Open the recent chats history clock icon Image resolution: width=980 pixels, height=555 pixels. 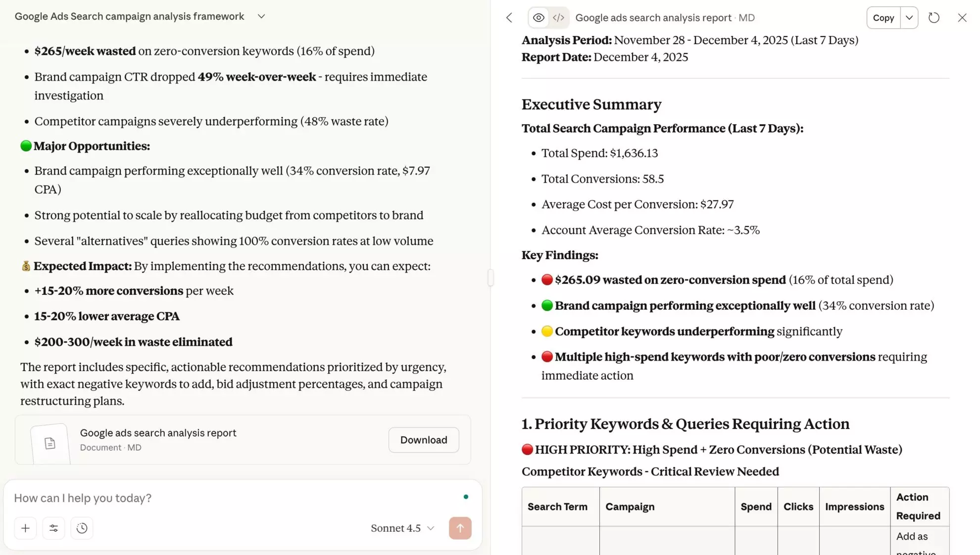82,528
